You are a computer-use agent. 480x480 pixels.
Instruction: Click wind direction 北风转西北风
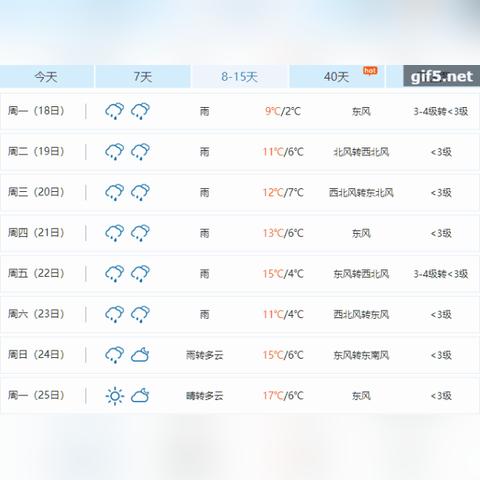361,152
